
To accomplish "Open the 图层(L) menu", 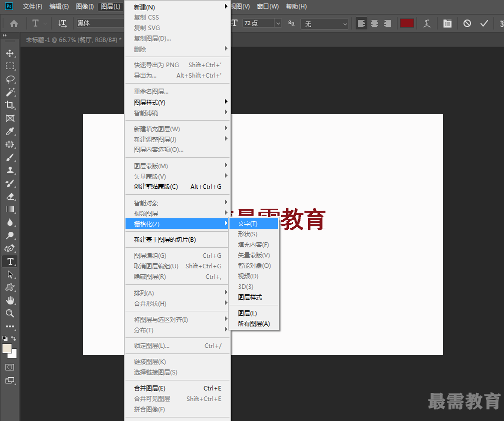I will click(110, 7).
